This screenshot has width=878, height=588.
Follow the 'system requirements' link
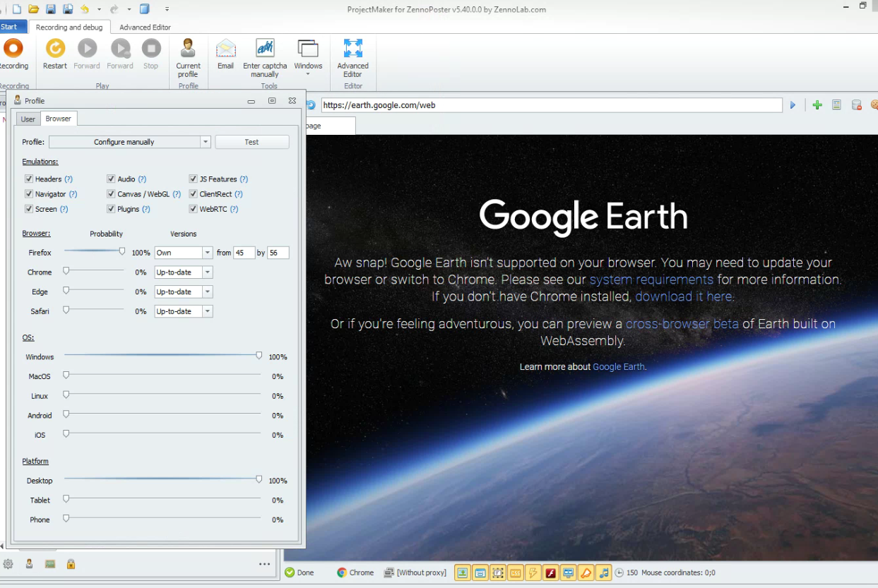(651, 280)
